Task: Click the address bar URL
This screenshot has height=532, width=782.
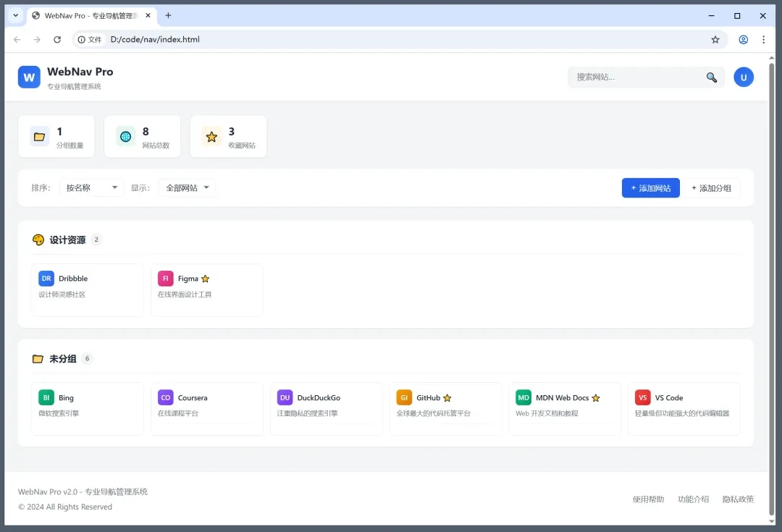Action: pyautogui.click(x=155, y=39)
